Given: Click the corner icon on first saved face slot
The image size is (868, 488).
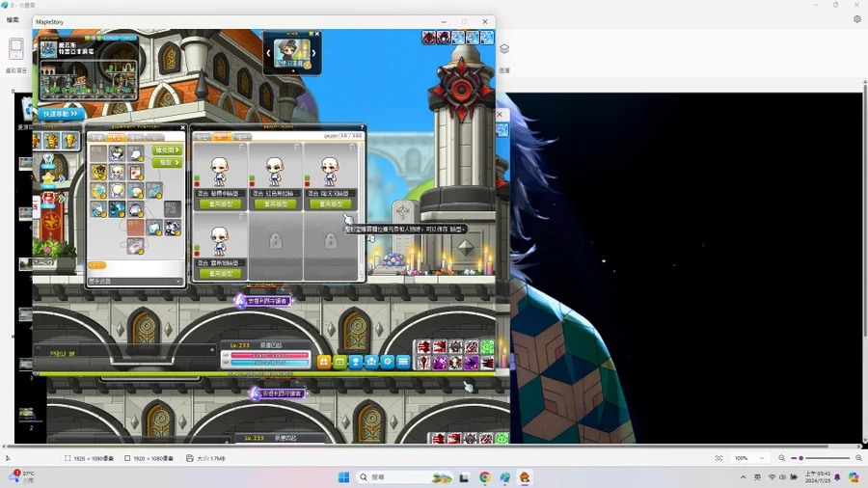Looking at the screenshot, I should click(x=242, y=148).
